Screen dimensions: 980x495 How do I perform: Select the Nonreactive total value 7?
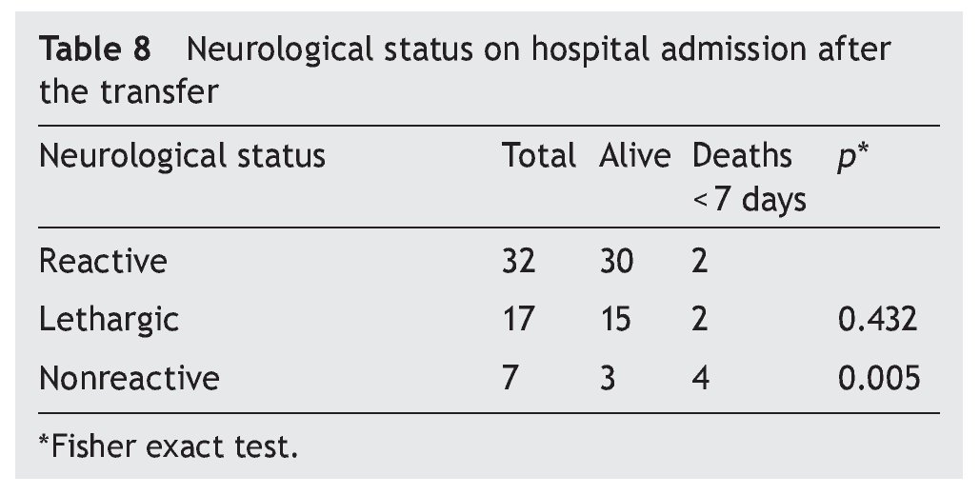(510, 378)
